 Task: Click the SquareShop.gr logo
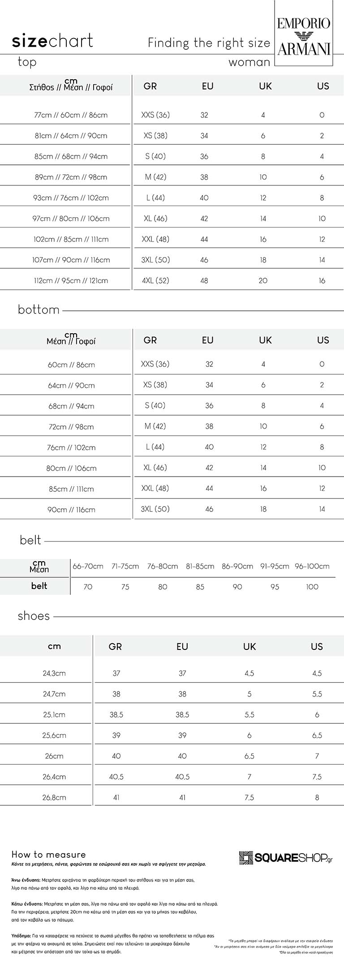pos(286,857)
